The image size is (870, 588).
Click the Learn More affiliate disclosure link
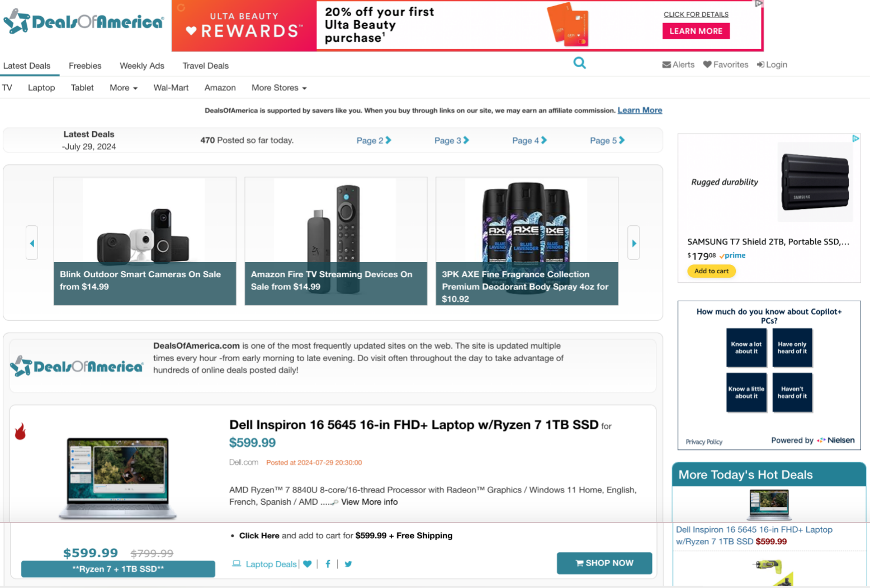[640, 110]
